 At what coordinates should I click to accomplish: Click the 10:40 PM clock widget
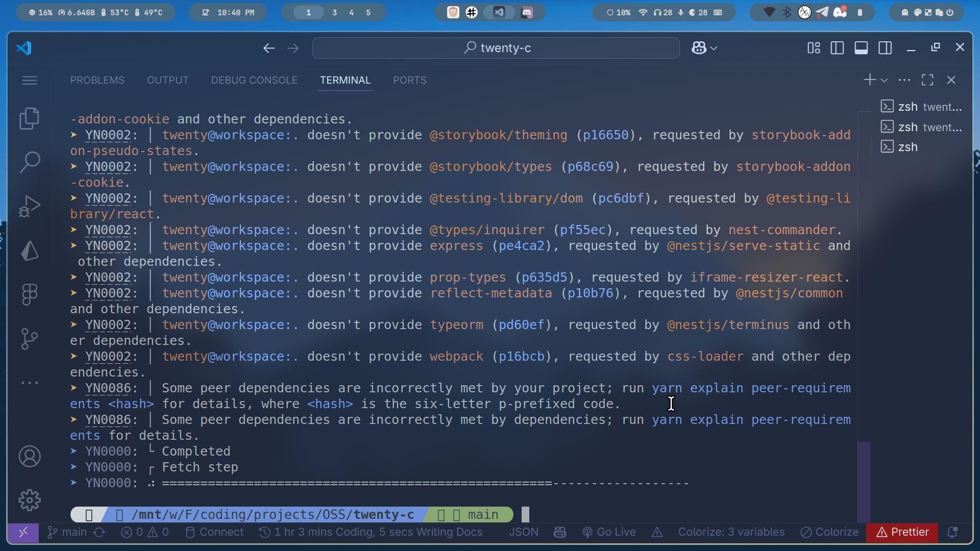[228, 12]
